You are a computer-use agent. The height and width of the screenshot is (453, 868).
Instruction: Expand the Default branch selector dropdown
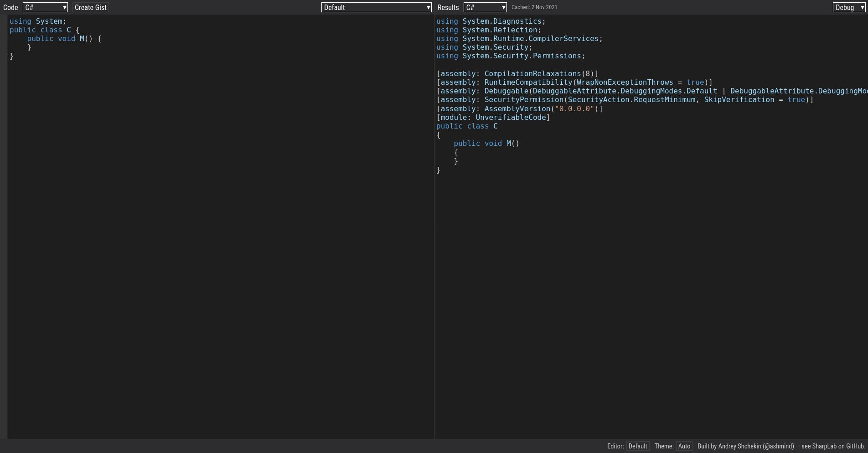[x=376, y=7]
